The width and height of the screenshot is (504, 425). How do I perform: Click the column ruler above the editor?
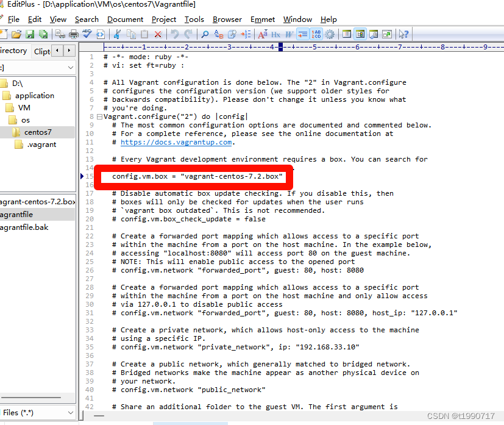tap(303, 48)
